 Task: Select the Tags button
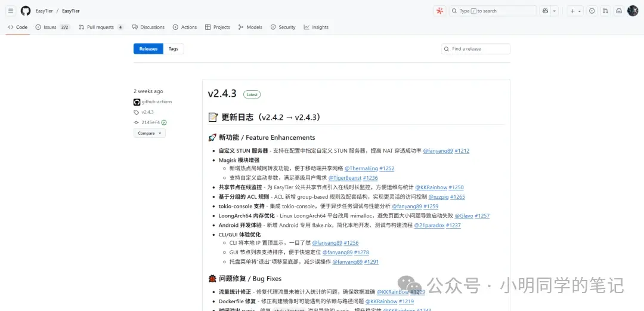click(174, 49)
